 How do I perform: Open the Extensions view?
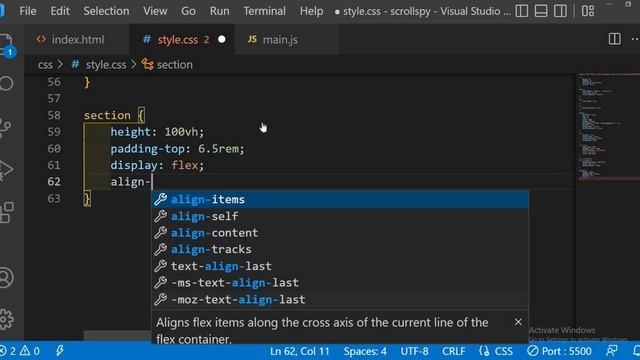[7, 212]
